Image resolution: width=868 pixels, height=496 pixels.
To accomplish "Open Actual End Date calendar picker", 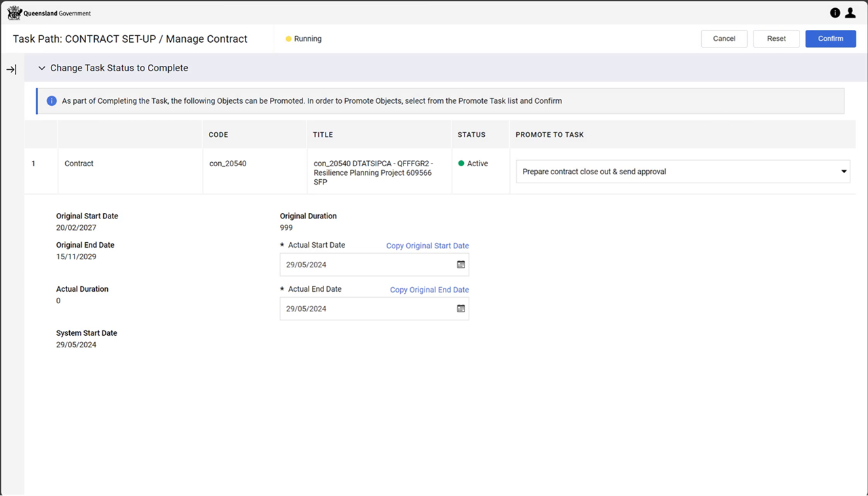I will (461, 309).
